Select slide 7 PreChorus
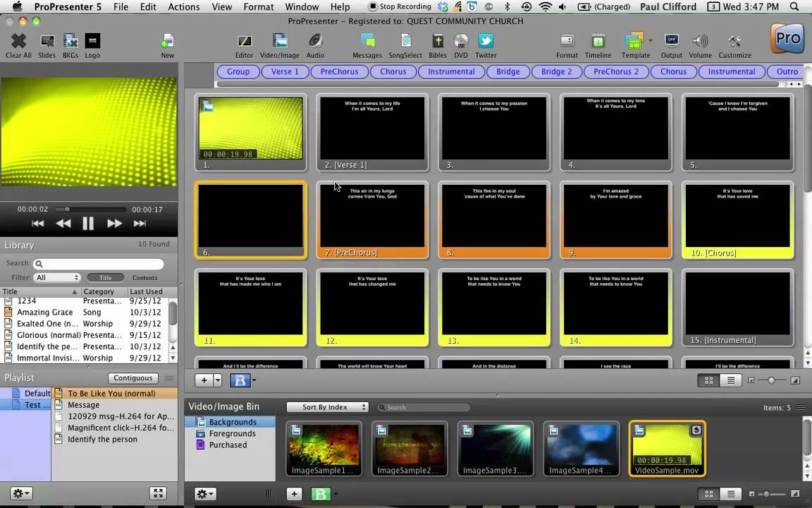 point(372,220)
